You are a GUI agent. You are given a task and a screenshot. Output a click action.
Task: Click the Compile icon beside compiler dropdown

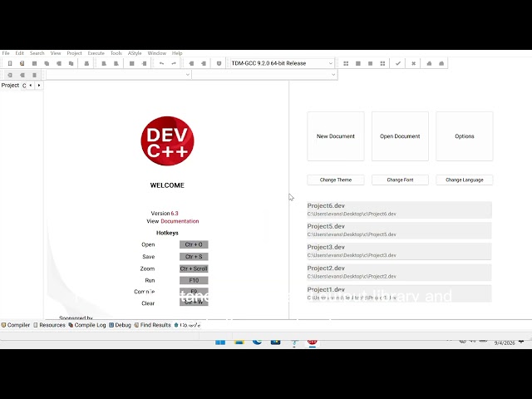pos(346,63)
